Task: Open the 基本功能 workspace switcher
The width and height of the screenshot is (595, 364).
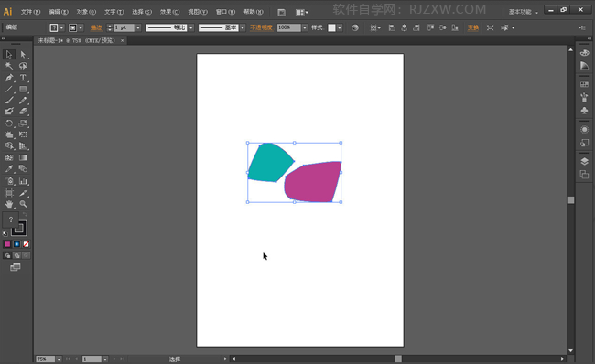Action: pyautogui.click(x=524, y=12)
